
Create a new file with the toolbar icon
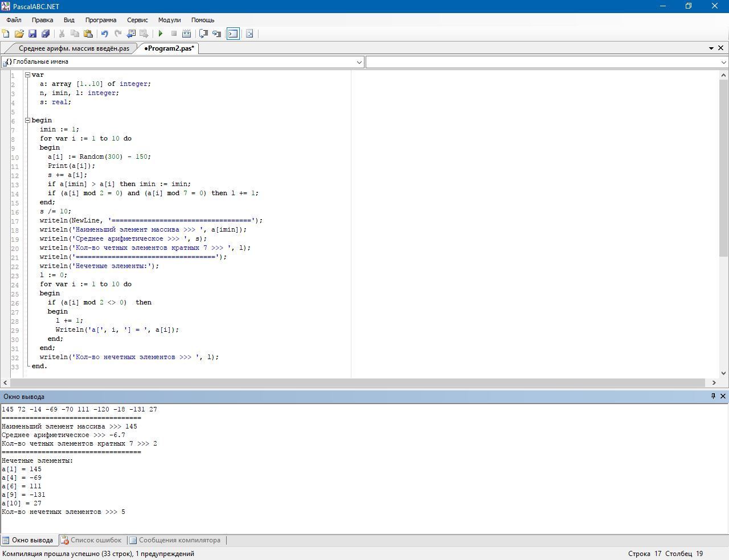pyautogui.click(x=6, y=34)
